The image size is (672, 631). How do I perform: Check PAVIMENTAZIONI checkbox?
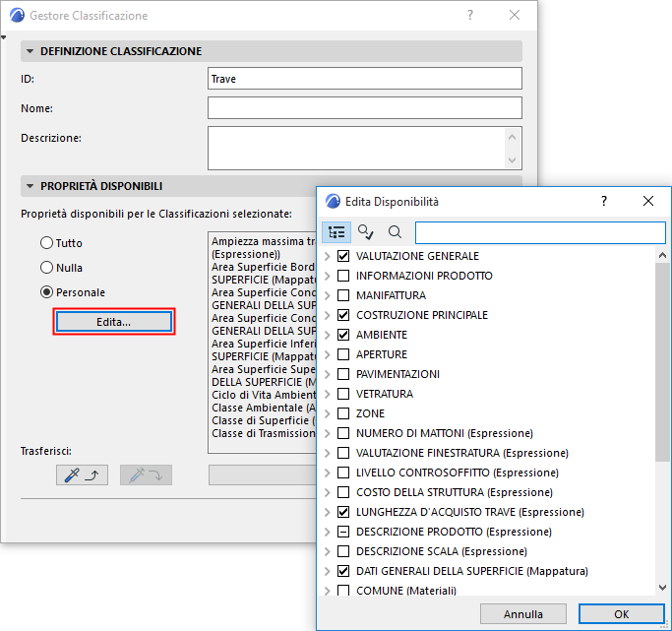343,374
